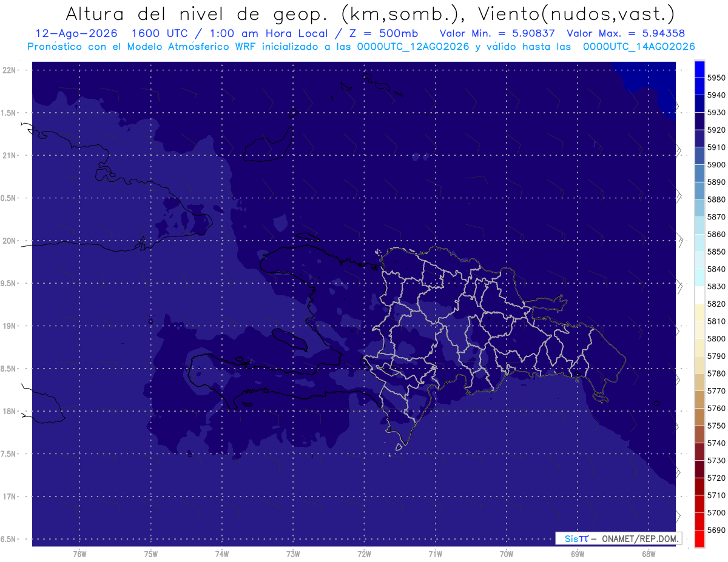728x562 pixels.
Task: Click the '18N' latitude label
Action: coord(9,411)
